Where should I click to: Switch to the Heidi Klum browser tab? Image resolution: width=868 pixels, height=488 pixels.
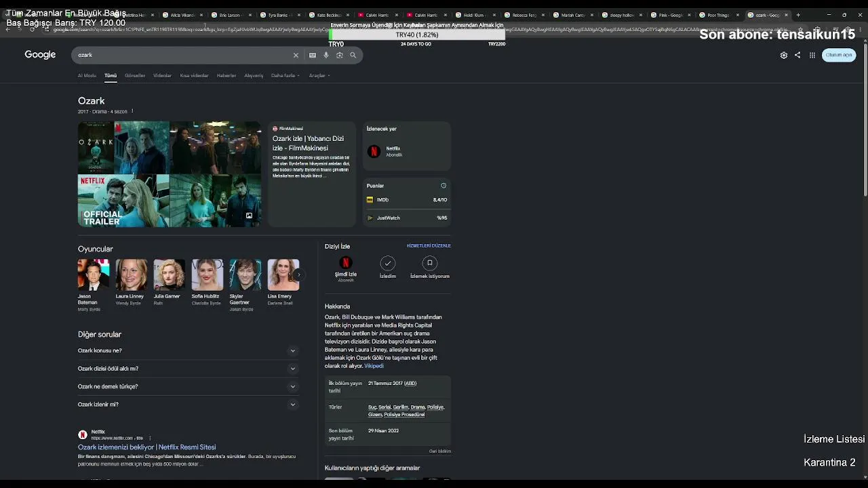pos(475,15)
